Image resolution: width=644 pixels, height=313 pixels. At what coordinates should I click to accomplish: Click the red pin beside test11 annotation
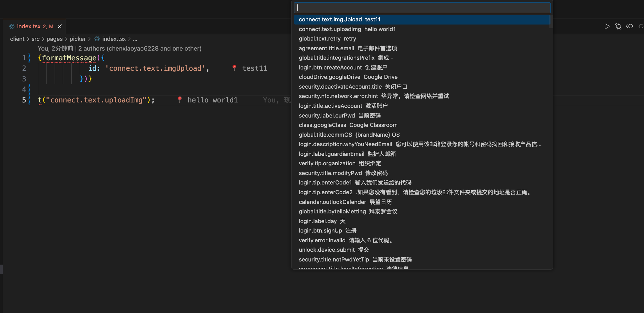click(x=234, y=68)
